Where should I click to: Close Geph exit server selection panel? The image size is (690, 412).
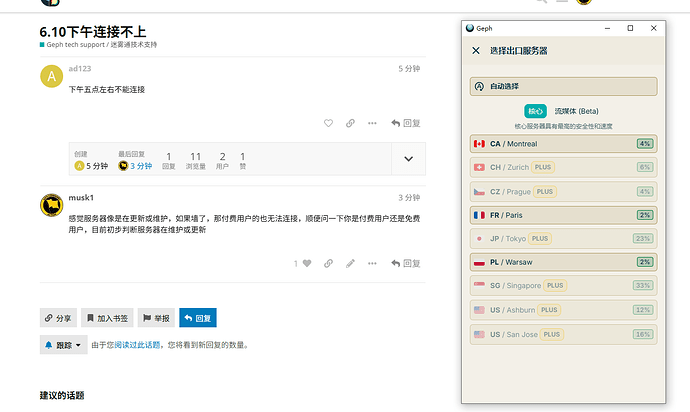476,51
